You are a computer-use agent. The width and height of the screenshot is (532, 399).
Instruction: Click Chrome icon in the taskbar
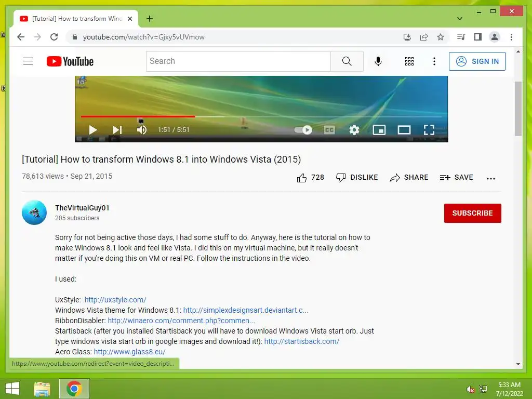point(74,389)
